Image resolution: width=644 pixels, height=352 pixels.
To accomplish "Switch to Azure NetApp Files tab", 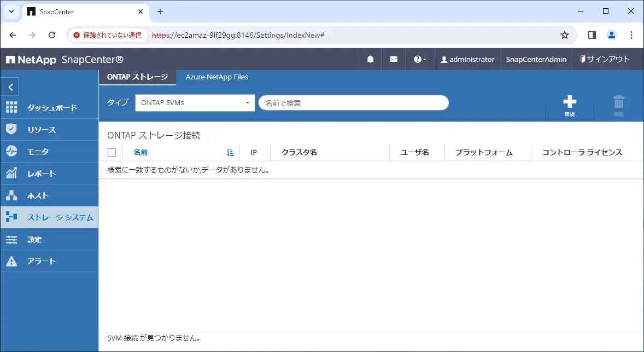I will [x=217, y=77].
